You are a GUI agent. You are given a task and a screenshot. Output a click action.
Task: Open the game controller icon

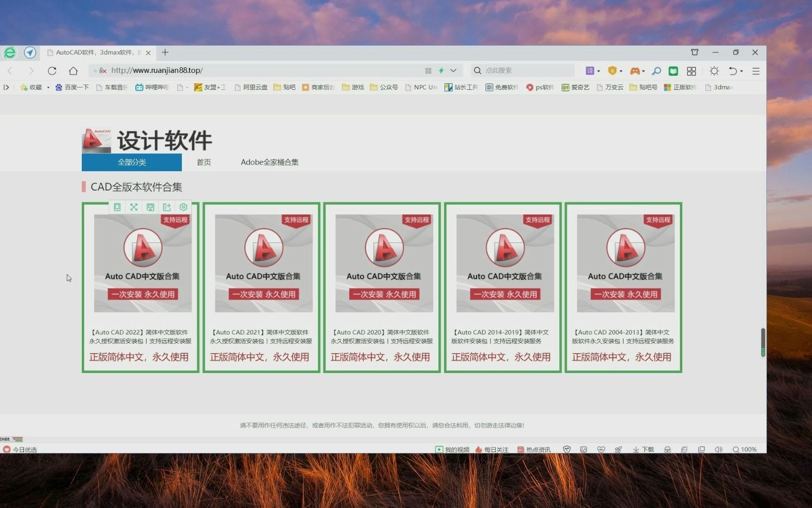point(635,71)
